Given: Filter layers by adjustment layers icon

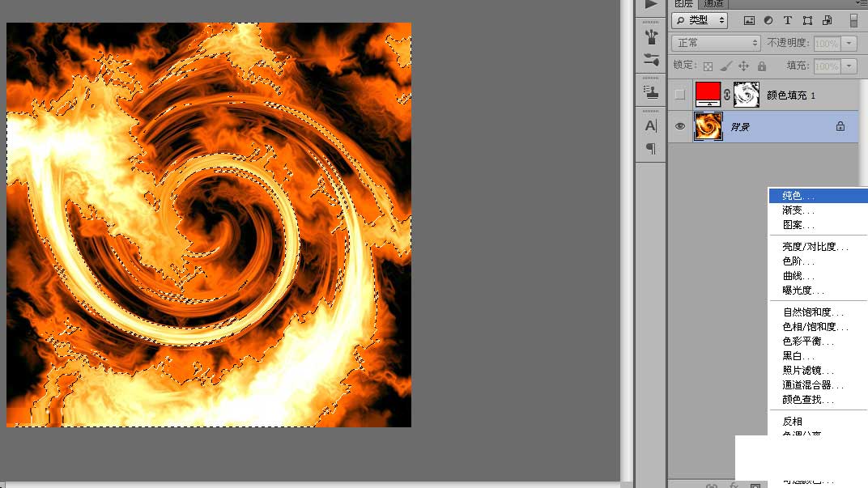Looking at the screenshot, I should (768, 20).
